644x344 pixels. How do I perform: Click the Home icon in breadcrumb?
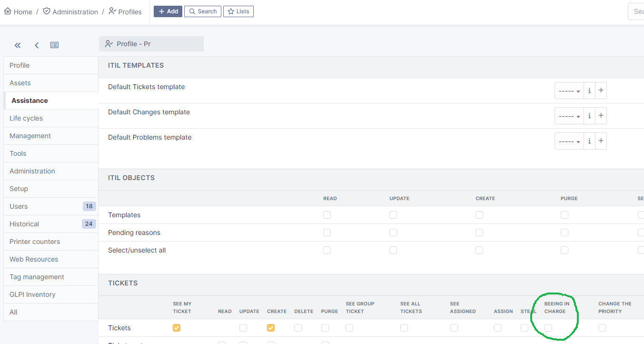tap(8, 11)
